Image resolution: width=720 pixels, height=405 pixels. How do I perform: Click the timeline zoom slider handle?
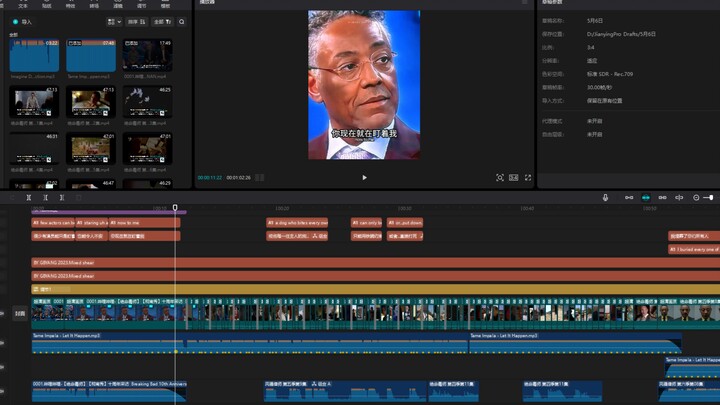(711, 197)
